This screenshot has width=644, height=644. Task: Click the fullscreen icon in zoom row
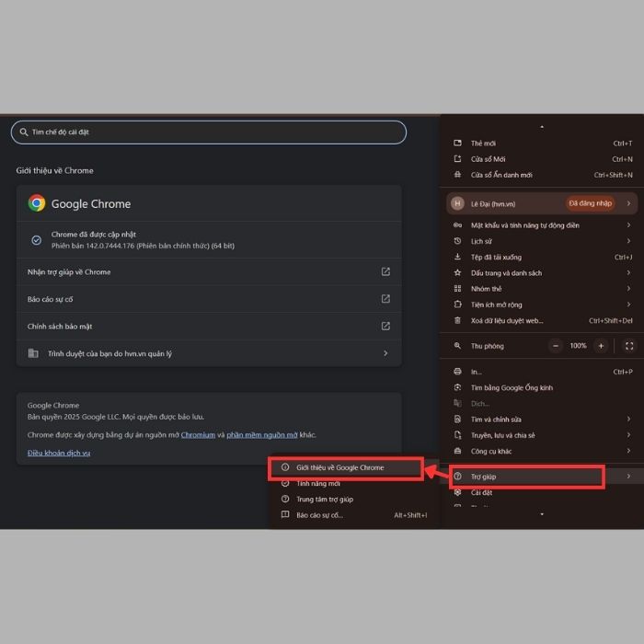click(x=629, y=346)
